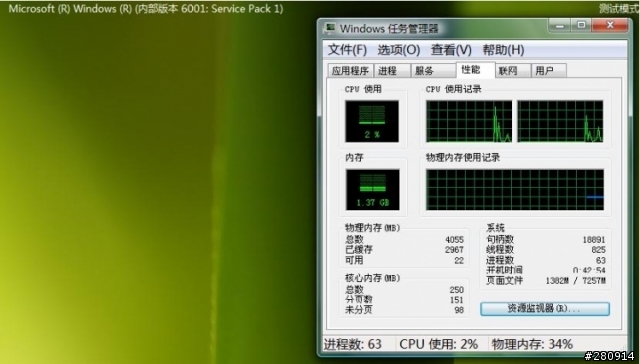Switch to the 进程 tab

pos(392,71)
